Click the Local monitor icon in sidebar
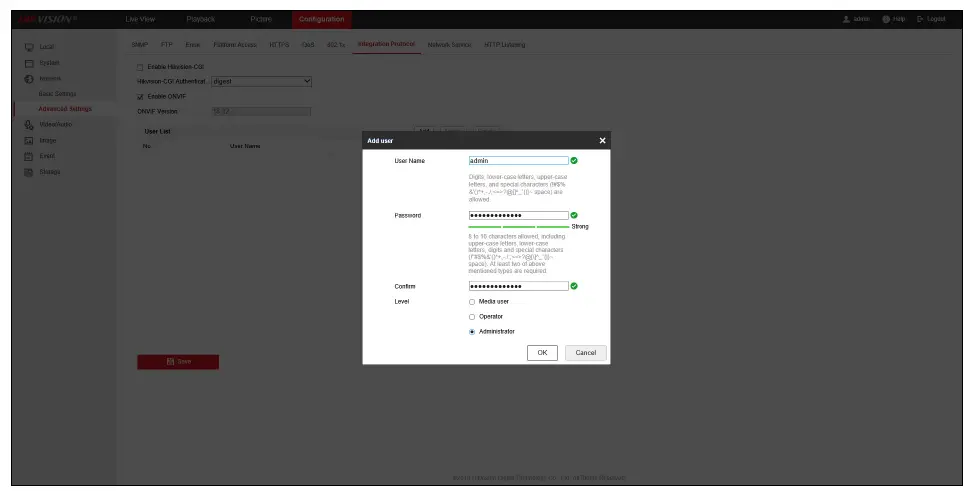This screenshot has width=970, height=491. 28,47
